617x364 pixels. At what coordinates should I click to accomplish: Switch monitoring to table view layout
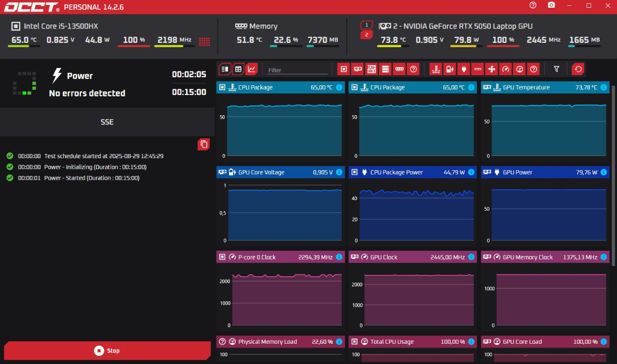[238, 69]
